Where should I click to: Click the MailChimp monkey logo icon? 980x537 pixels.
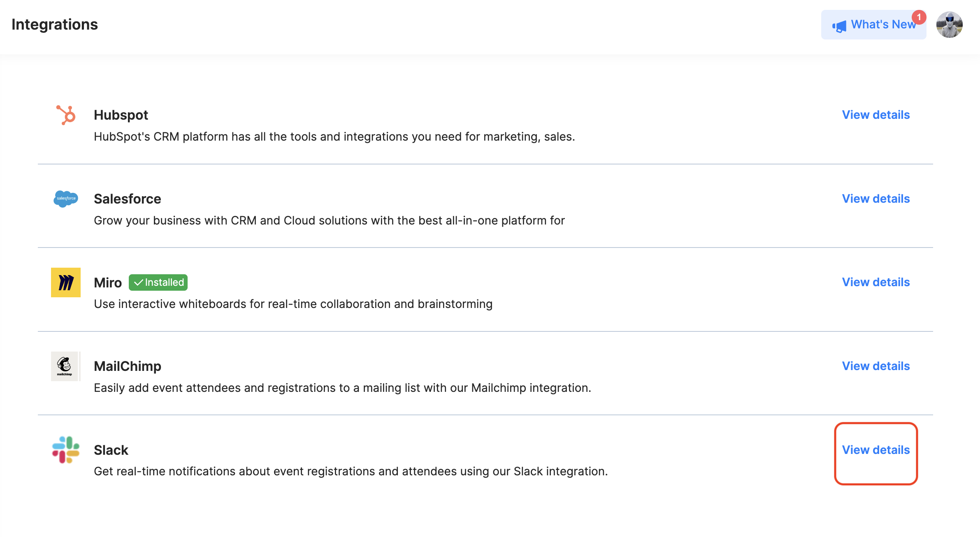[x=65, y=366]
